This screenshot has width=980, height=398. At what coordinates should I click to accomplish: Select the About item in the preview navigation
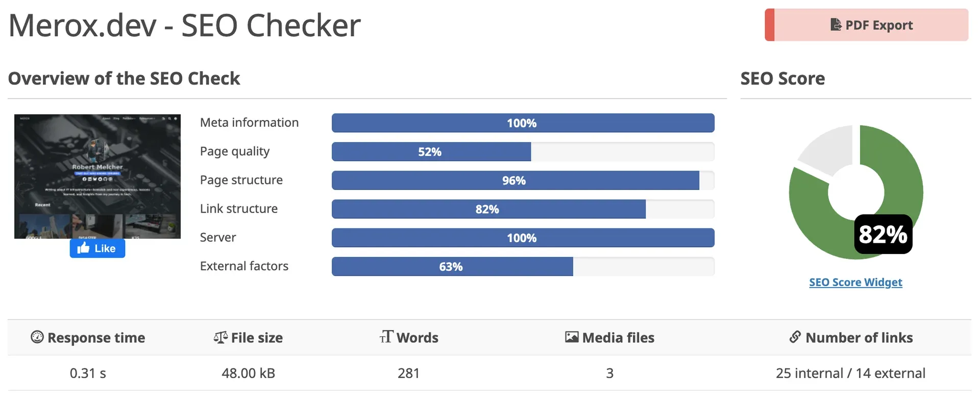pos(106,118)
